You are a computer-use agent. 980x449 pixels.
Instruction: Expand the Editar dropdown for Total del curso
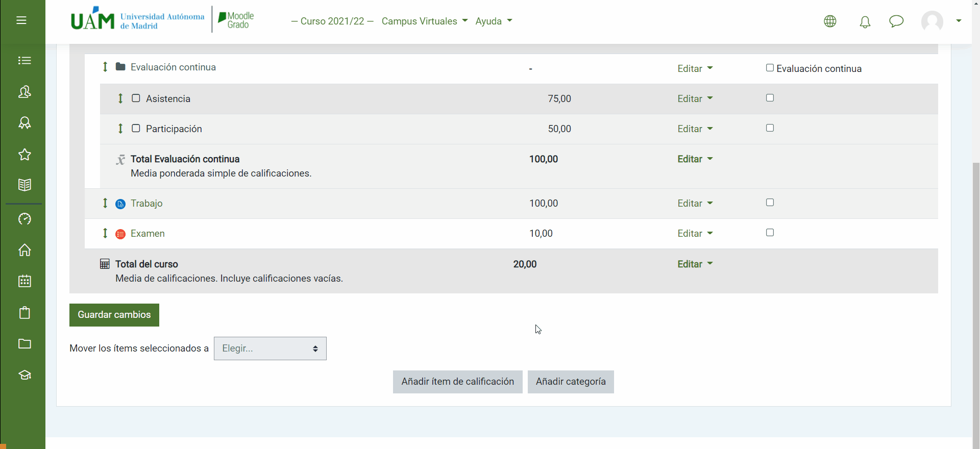coord(695,264)
